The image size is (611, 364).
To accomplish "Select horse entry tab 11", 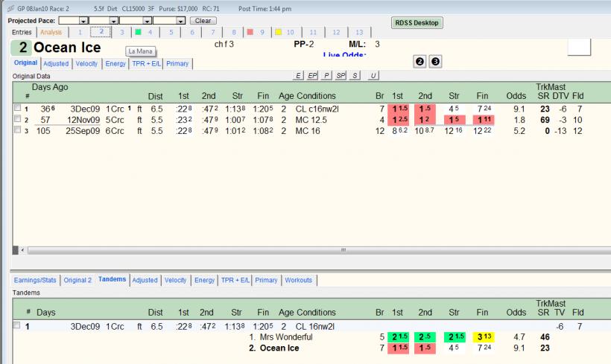I will pyautogui.click(x=313, y=32).
